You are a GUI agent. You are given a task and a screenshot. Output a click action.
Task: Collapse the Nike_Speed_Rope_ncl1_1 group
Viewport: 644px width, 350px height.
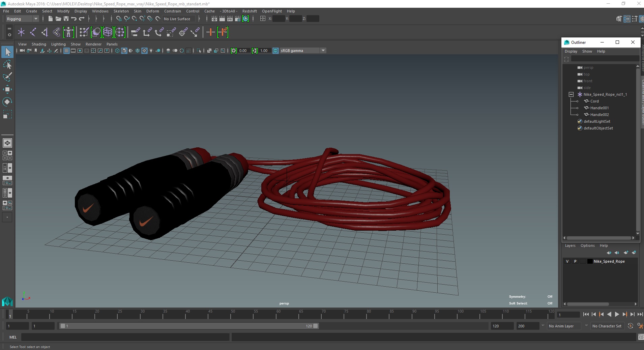[571, 94]
